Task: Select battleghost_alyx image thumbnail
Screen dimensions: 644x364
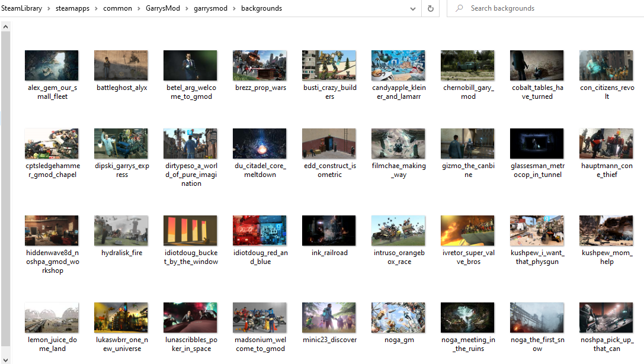Action: (x=121, y=65)
